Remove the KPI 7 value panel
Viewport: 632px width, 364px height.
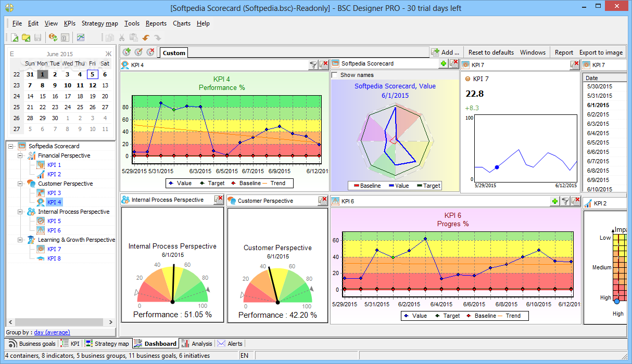point(574,65)
